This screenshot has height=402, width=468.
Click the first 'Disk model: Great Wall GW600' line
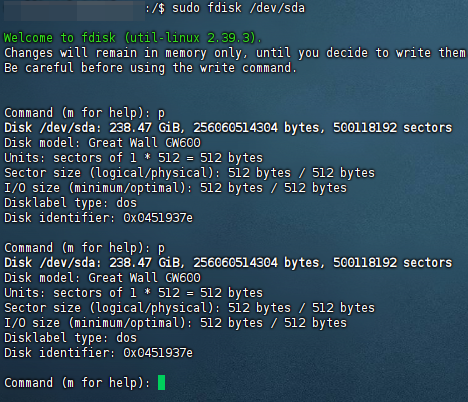[x=102, y=143]
